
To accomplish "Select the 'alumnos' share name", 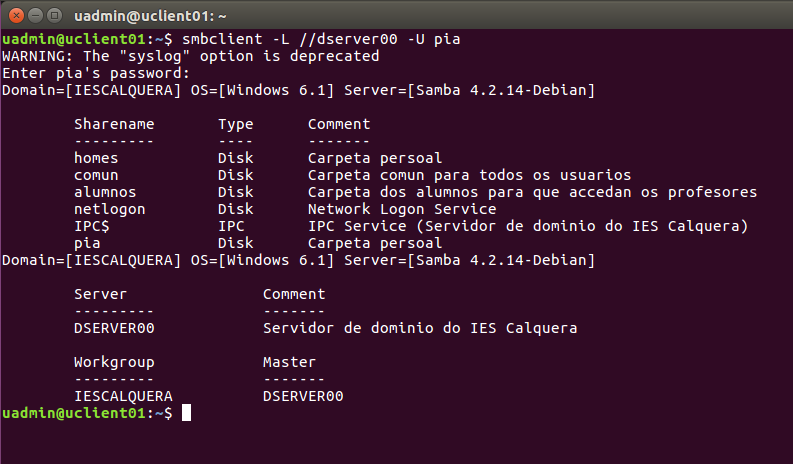I will [x=105, y=192].
